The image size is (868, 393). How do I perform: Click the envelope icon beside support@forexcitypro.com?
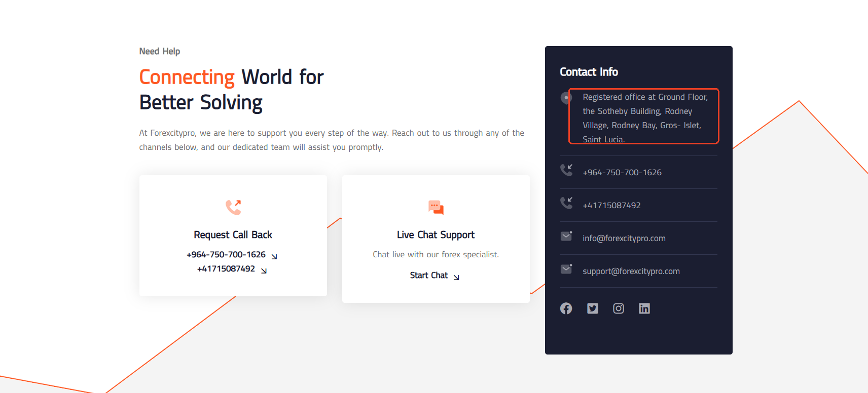566,269
